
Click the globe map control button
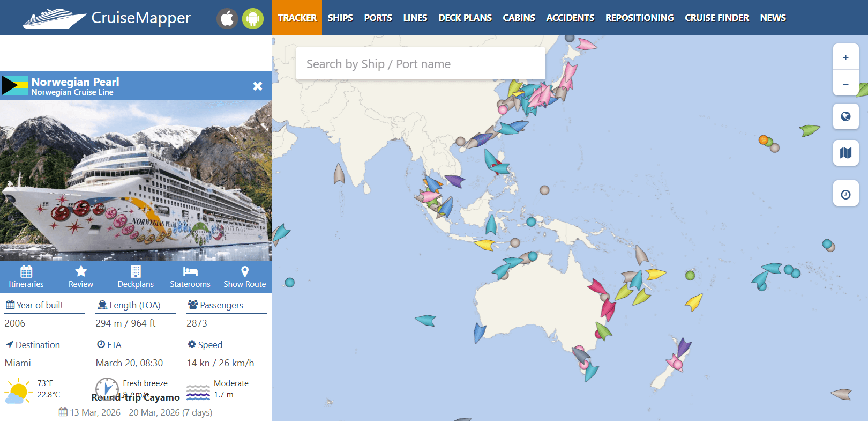pos(846,116)
